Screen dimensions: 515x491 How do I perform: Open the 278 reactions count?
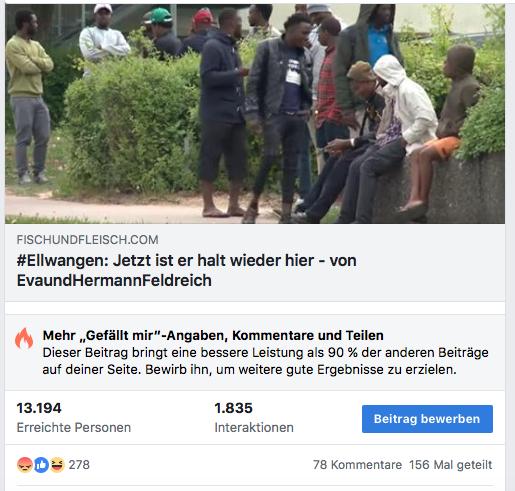point(79,465)
